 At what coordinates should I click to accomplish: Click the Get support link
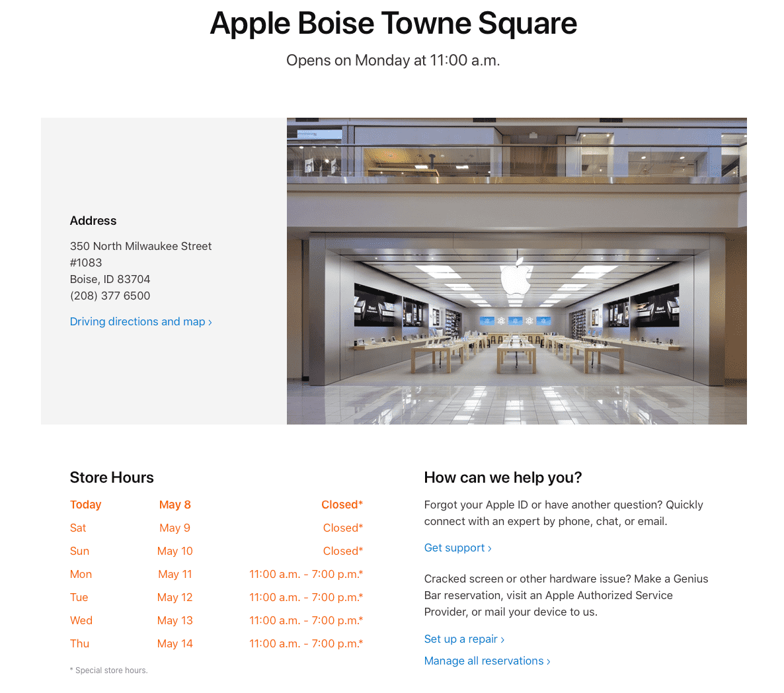coord(457,548)
